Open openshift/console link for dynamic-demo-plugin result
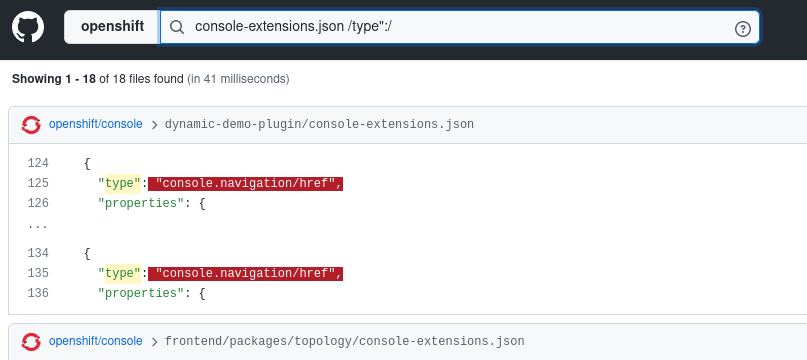The image size is (807, 360). 96,124
